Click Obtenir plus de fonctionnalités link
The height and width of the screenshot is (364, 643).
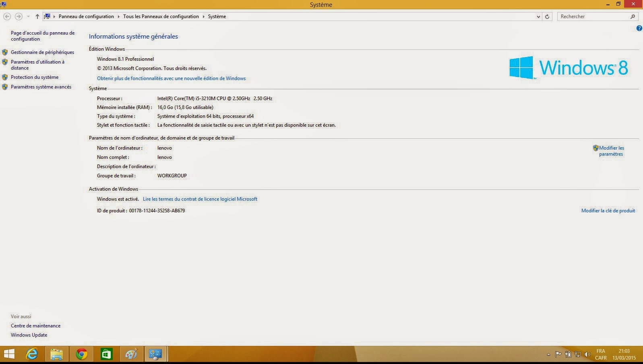click(171, 78)
